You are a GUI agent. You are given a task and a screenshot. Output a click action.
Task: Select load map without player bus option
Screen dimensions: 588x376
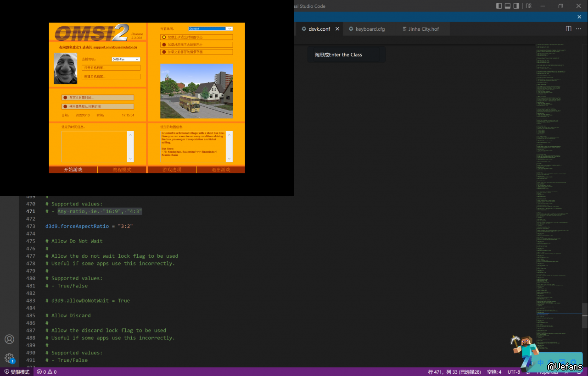point(196,44)
